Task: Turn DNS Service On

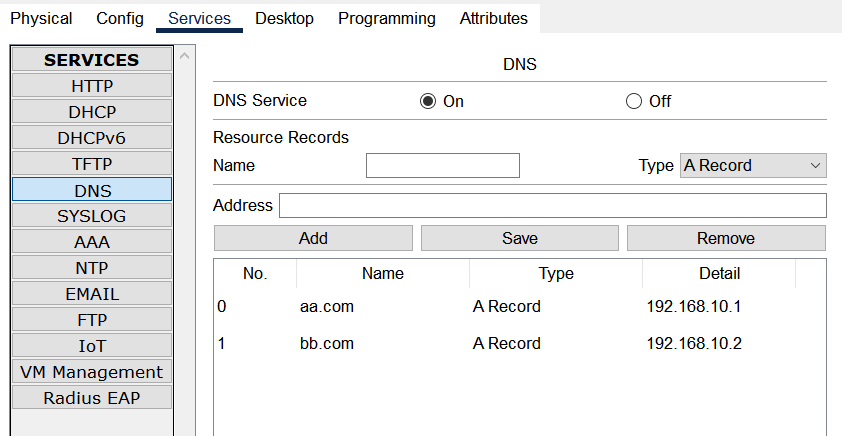Action: click(x=428, y=101)
